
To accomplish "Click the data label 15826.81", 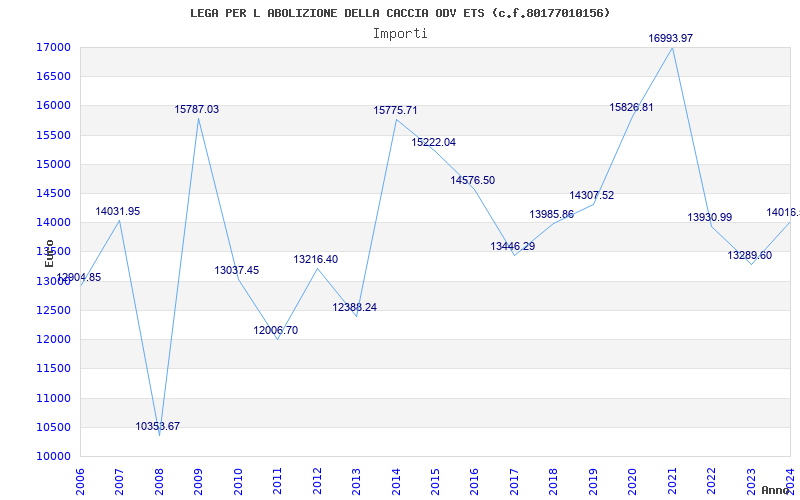I will (x=631, y=108).
